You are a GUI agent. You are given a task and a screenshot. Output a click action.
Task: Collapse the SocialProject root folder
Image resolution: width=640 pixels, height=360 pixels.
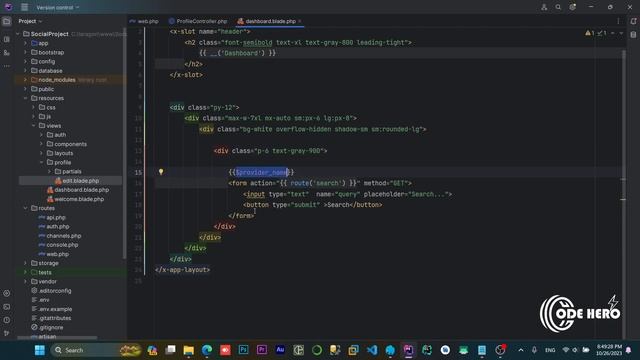click(x=18, y=34)
